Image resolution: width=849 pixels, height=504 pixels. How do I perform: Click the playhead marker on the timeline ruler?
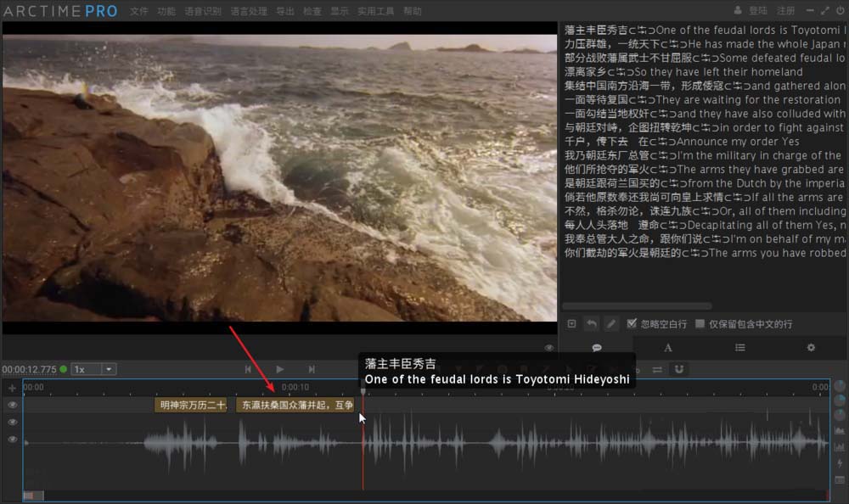pos(363,391)
